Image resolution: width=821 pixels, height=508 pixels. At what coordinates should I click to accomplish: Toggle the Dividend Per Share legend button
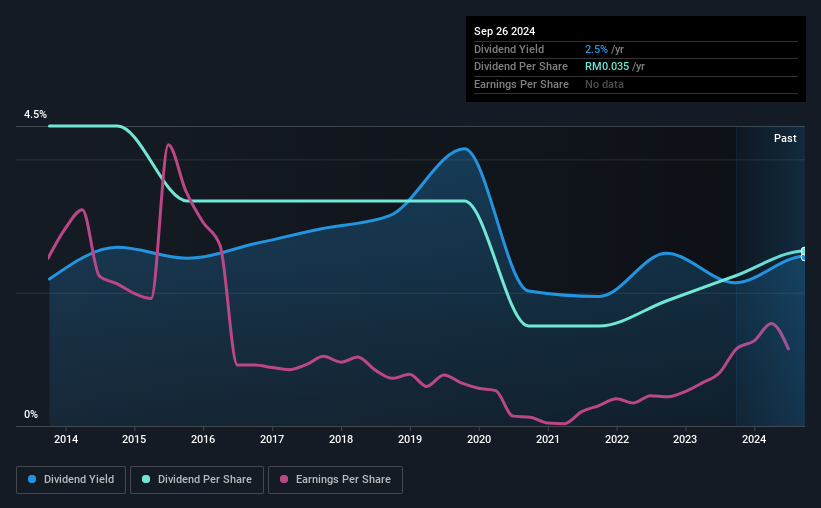tap(196, 479)
